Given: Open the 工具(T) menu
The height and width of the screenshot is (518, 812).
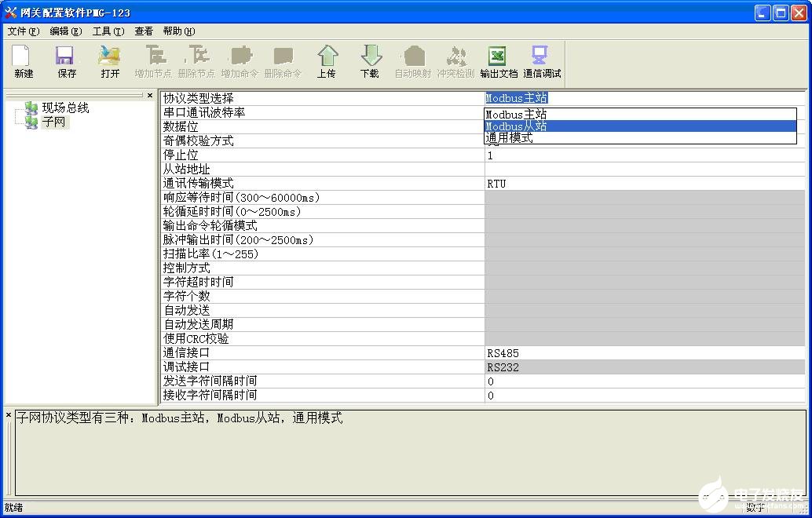Looking at the screenshot, I should (x=108, y=31).
